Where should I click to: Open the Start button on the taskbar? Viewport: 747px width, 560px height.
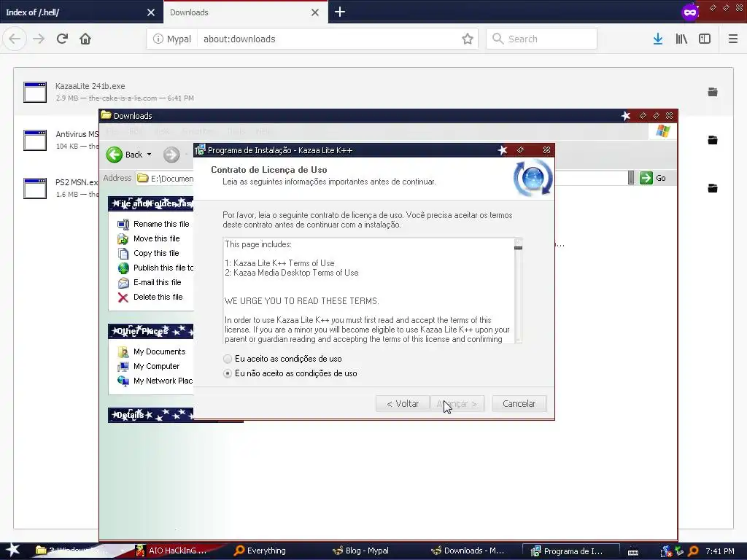click(x=13, y=551)
